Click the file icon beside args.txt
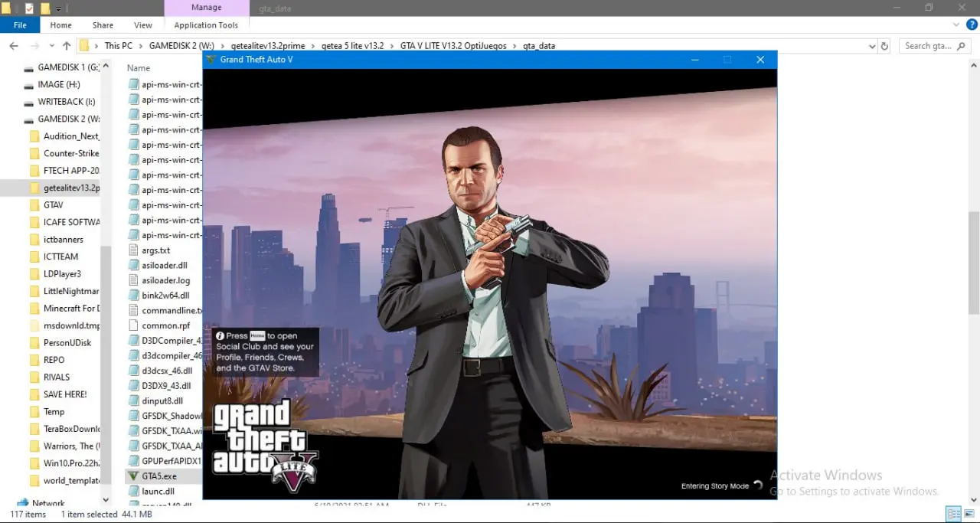980x523 pixels. point(134,250)
